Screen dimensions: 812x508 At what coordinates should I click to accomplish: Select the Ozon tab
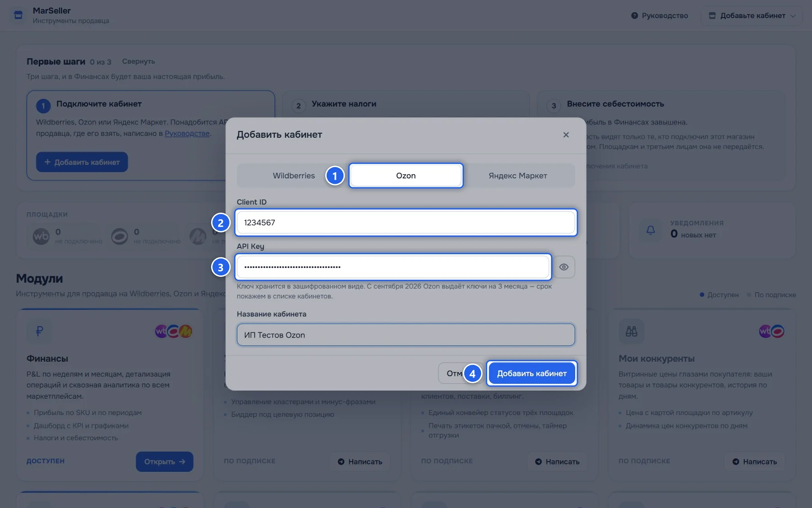point(406,175)
